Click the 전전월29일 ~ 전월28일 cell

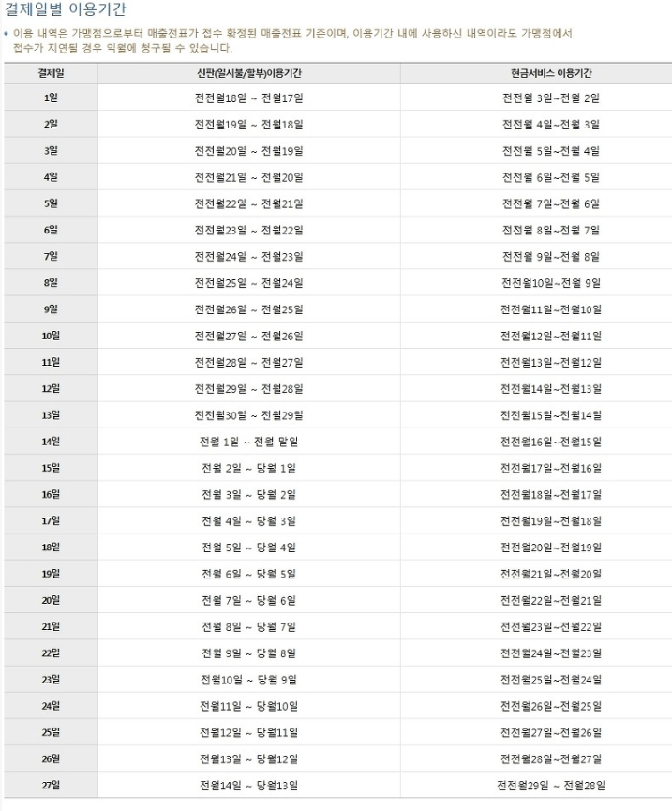[551, 785]
